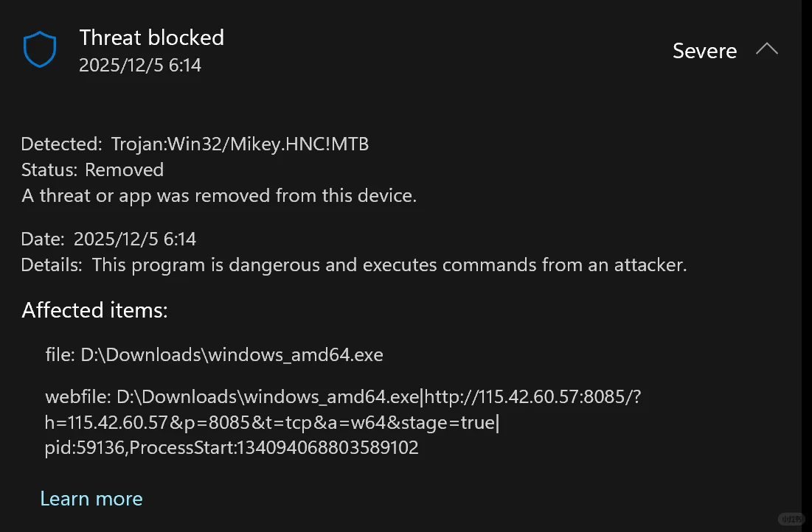Click the Affected items heading
The image size is (812, 532).
[95, 310]
